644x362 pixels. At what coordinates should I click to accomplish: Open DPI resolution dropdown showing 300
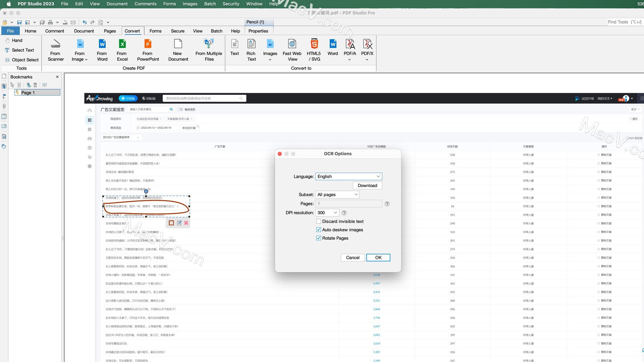click(327, 213)
